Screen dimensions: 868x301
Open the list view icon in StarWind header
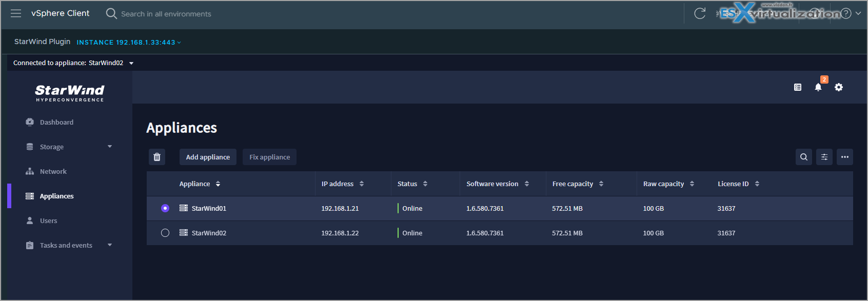click(798, 87)
